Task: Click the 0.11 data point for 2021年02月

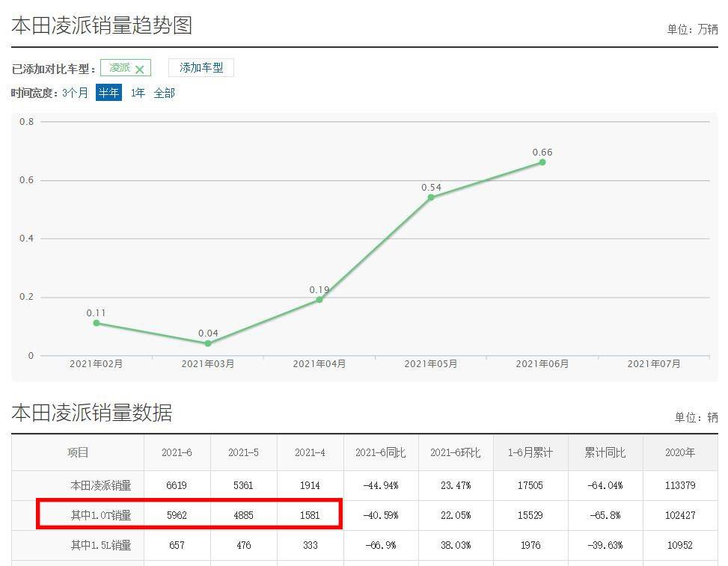Action: pos(97,323)
